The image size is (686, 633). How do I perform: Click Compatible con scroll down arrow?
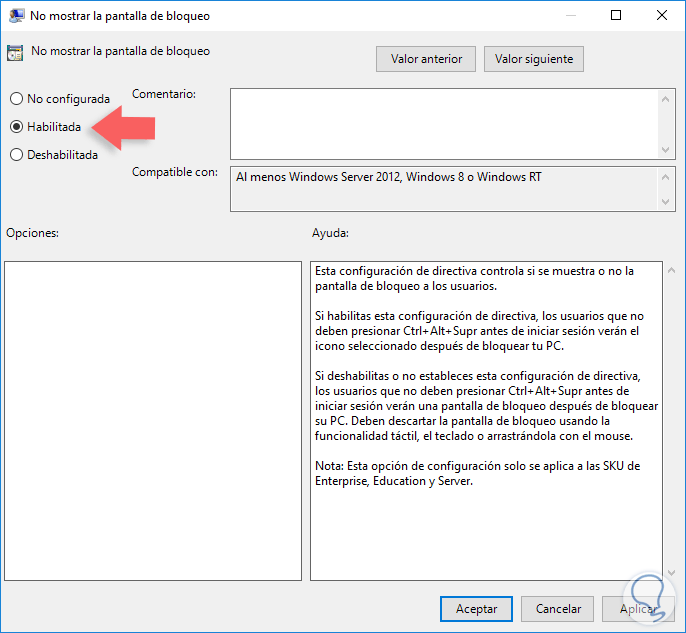point(665,202)
